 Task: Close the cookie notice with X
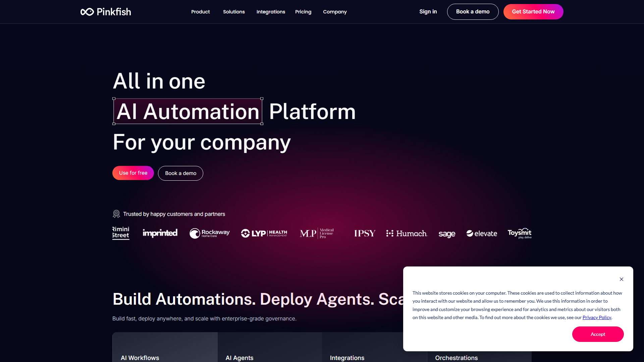pyautogui.click(x=622, y=279)
